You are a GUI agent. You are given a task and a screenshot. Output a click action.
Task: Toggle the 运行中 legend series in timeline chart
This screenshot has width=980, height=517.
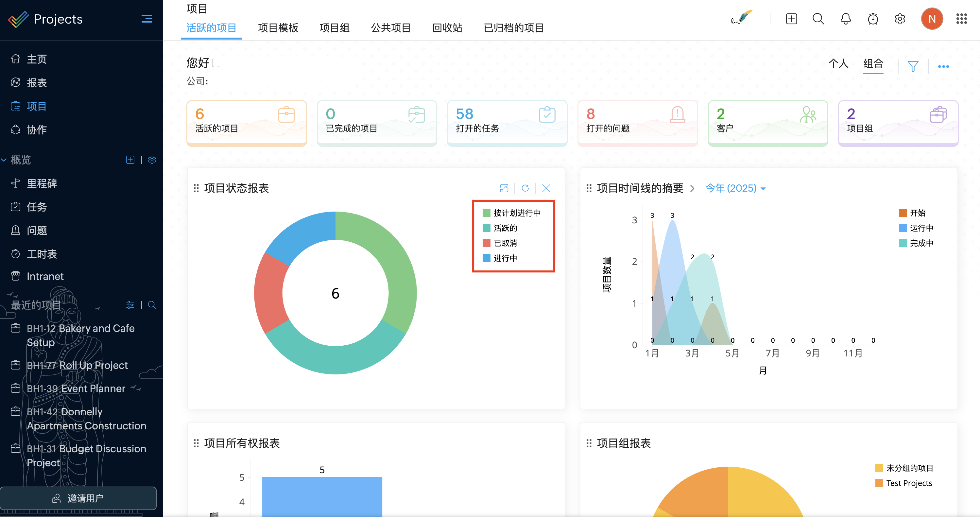coord(921,228)
